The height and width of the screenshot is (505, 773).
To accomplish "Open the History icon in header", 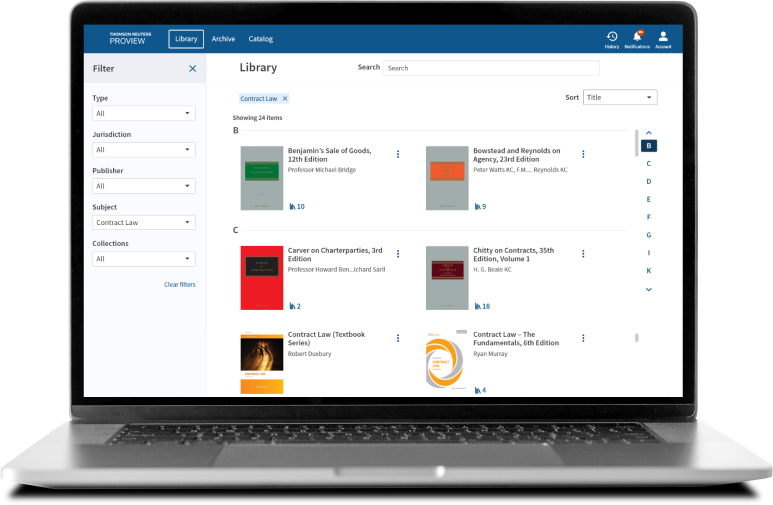I will tap(612, 37).
